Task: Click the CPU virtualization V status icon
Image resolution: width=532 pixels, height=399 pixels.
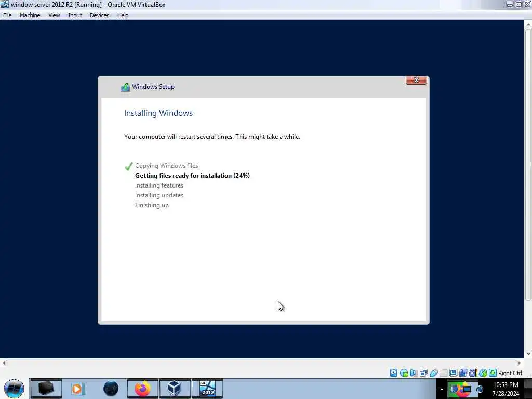Action: click(x=472, y=373)
